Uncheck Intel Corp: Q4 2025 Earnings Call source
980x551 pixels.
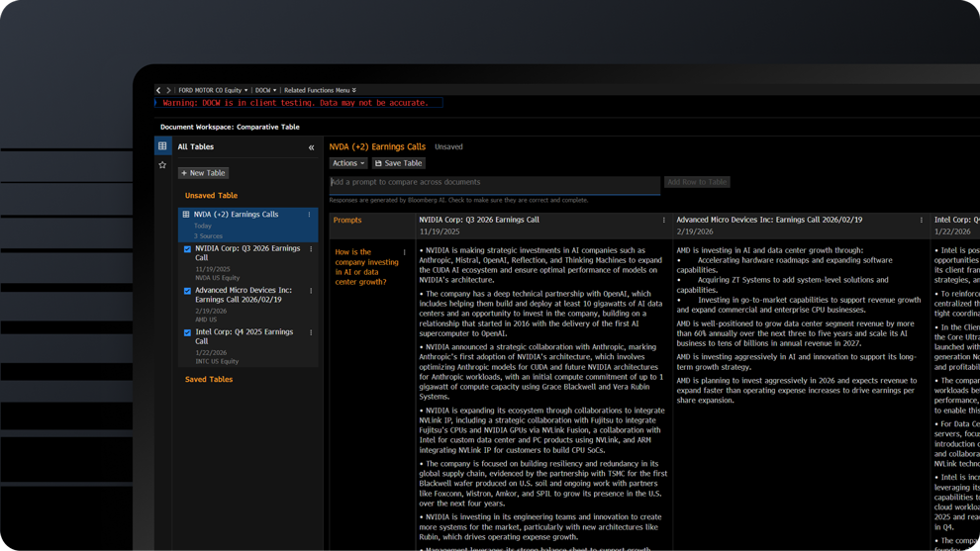187,332
